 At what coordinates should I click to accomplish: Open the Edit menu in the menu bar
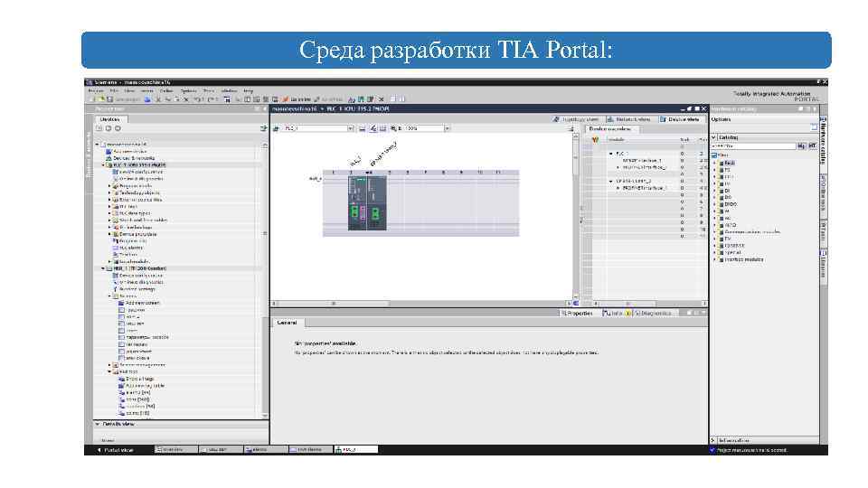click(114, 90)
